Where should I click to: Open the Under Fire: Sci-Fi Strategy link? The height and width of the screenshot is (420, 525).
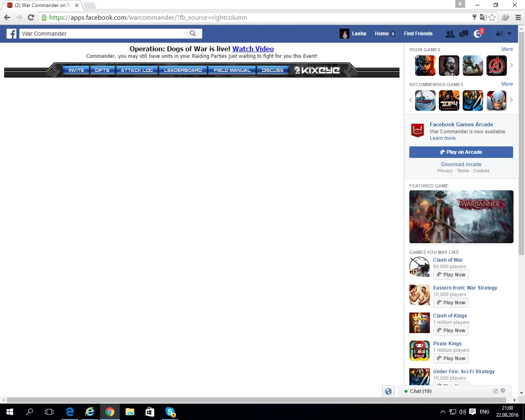464,372
